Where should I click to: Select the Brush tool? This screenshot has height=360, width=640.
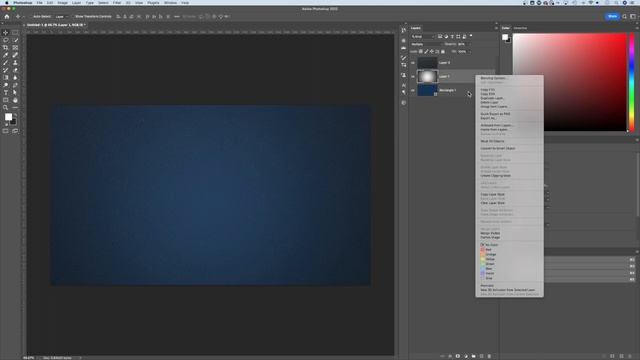(x=6, y=62)
